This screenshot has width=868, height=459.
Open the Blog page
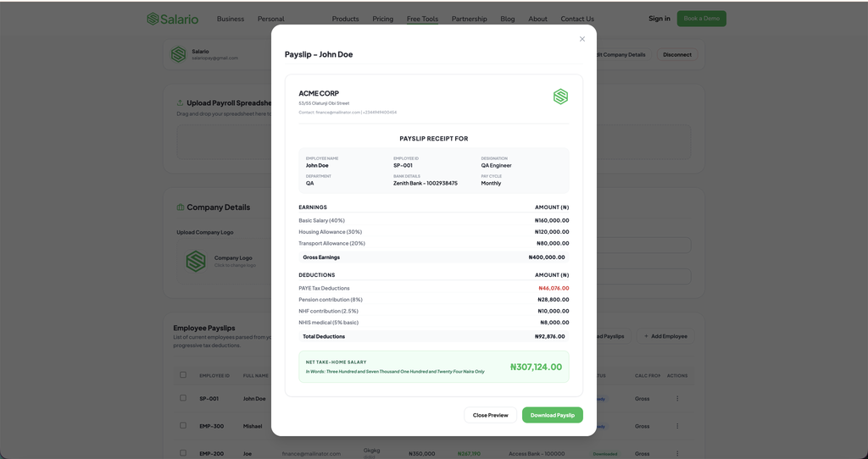point(507,19)
